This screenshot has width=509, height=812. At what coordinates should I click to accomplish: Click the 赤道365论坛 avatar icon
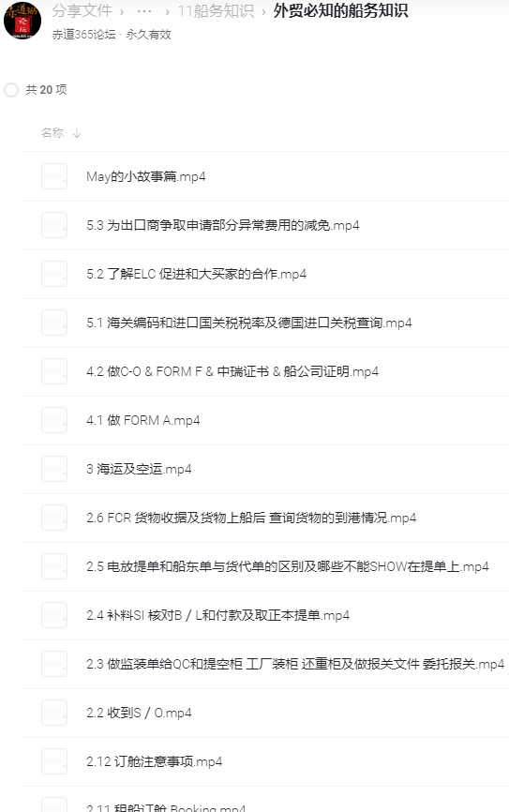pos(22,20)
